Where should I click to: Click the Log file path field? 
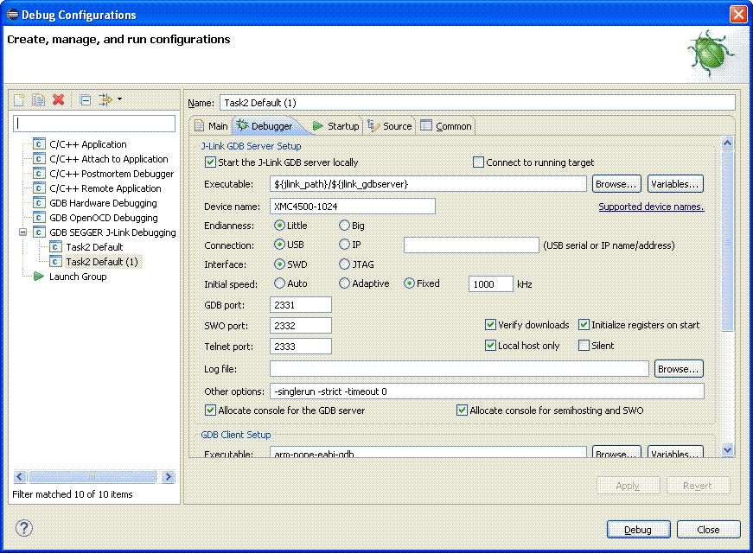pos(459,369)
